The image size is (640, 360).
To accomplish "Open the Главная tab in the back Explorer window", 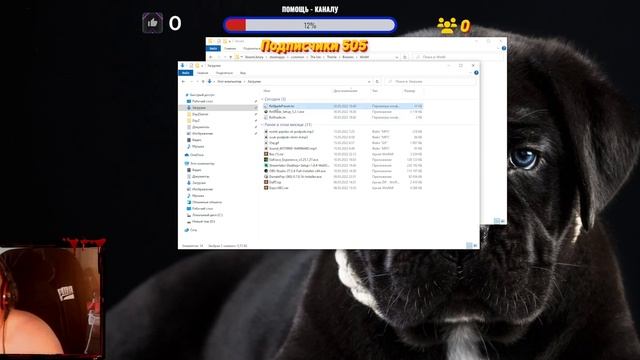I will (230, 48).
